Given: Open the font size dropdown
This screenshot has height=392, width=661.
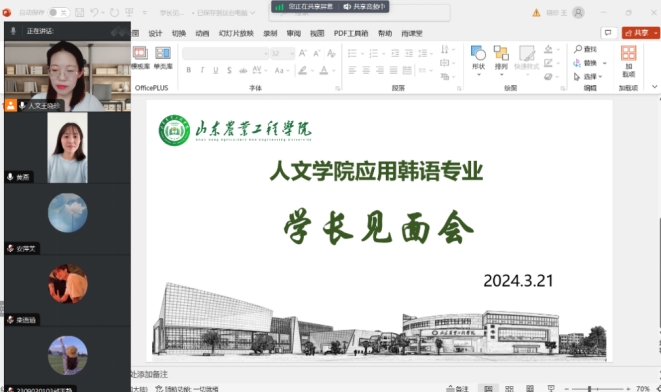Looking at the screenshot, I should coord(291,54).
